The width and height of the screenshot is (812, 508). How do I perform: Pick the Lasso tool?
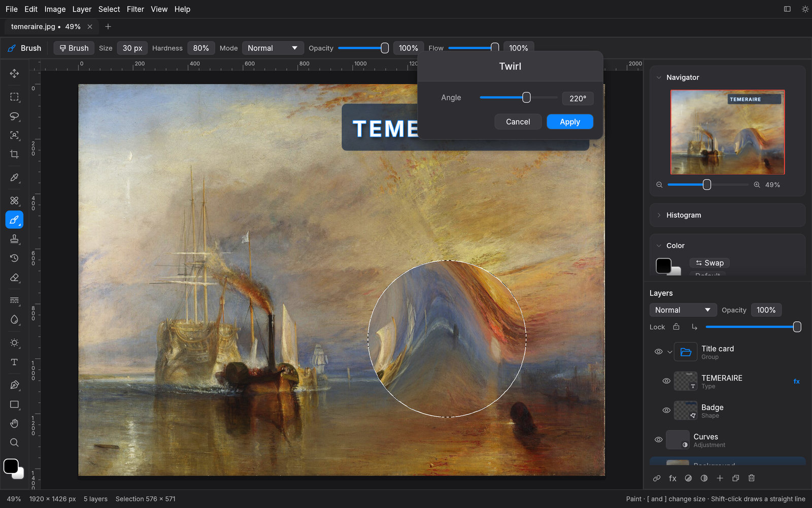[x=14, y=116]
